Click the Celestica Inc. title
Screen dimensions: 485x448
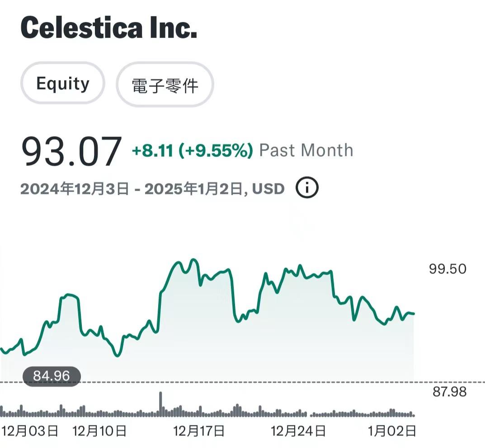pyautogui.click(x=109, y=28)
